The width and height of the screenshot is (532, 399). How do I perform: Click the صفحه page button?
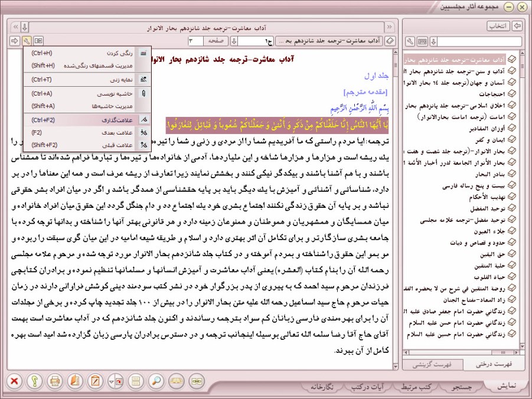coord(216,41)
